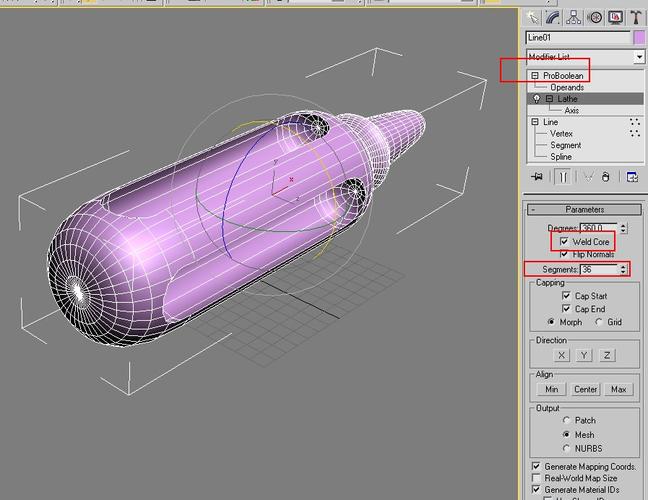Click the Segments value field
This screenshot has height=500, width=648.
pyautogui.click(x=599, y=269)
